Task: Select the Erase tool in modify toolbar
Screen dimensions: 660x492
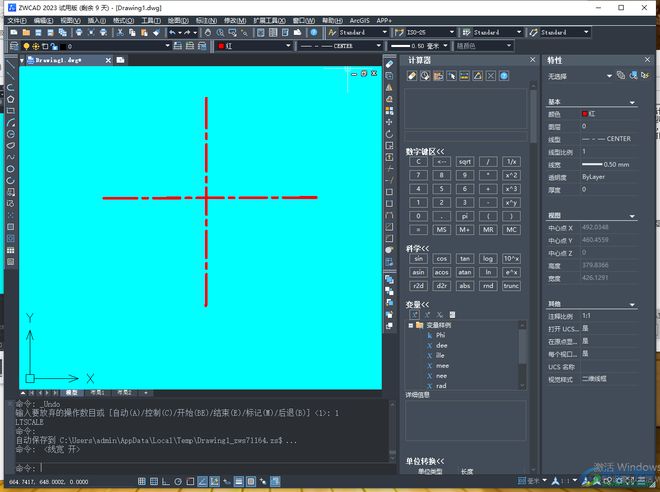Action: (x=389, y=64)
